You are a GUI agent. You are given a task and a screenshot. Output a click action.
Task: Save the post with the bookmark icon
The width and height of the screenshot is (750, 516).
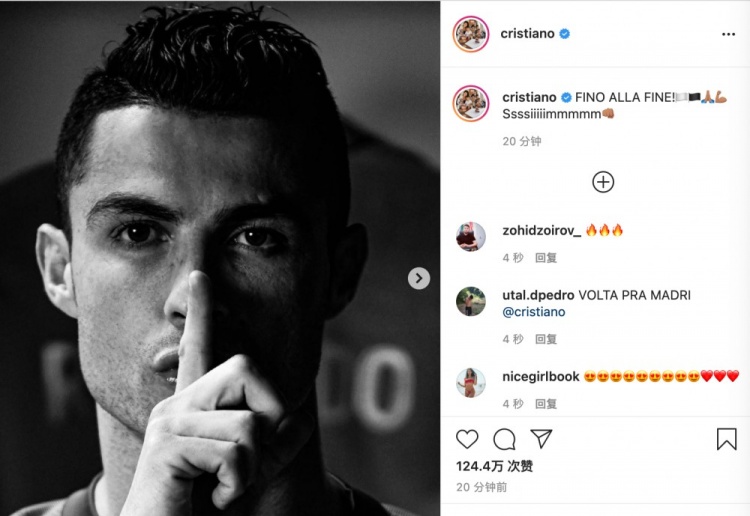tap(726, 439)
